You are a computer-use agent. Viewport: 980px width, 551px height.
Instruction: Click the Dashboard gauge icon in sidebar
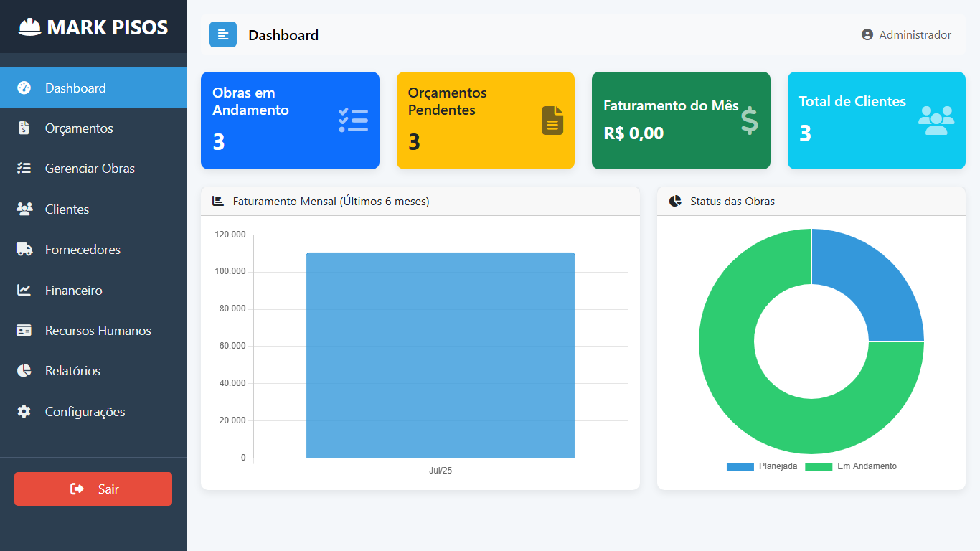coord(24,88)
